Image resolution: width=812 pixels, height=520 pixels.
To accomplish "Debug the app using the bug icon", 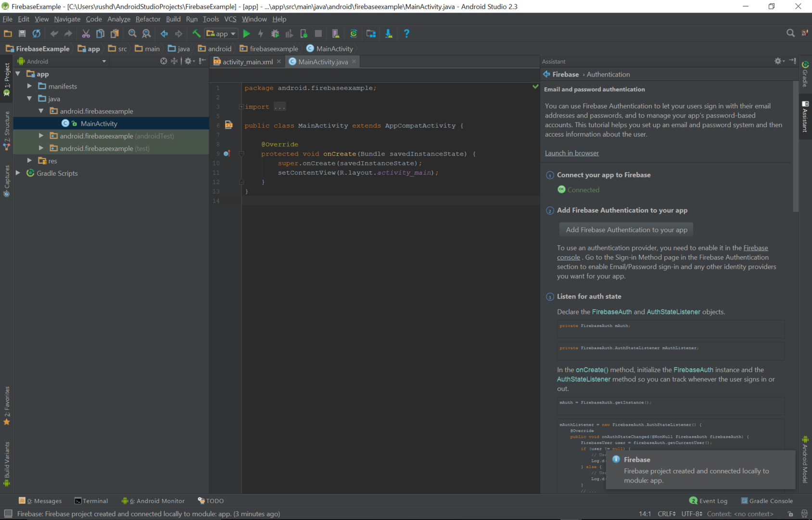I will coord(275,33).
